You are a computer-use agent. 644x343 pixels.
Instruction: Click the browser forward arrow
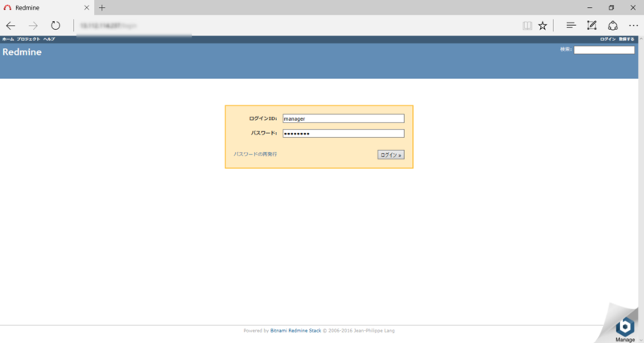click(x=33, y=26)
